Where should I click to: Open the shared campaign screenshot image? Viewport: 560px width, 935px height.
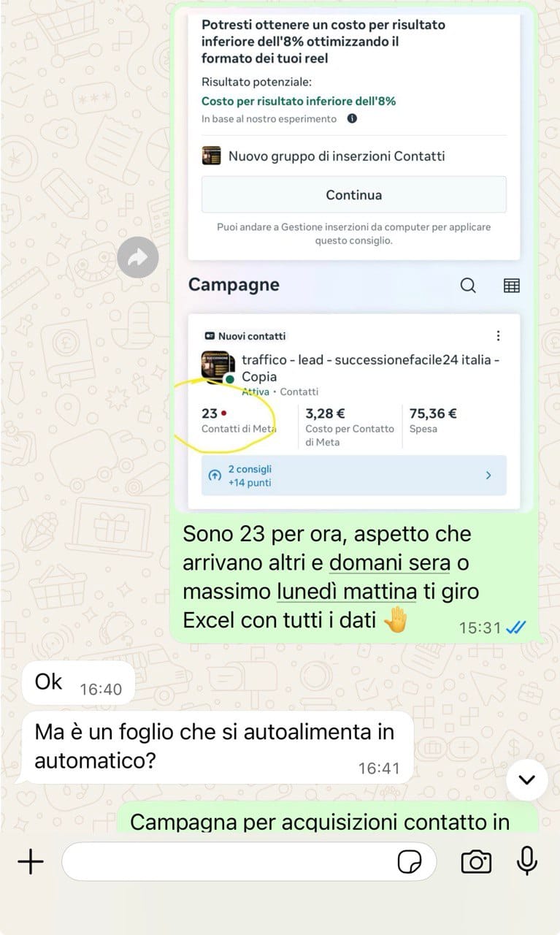[354, 259]
